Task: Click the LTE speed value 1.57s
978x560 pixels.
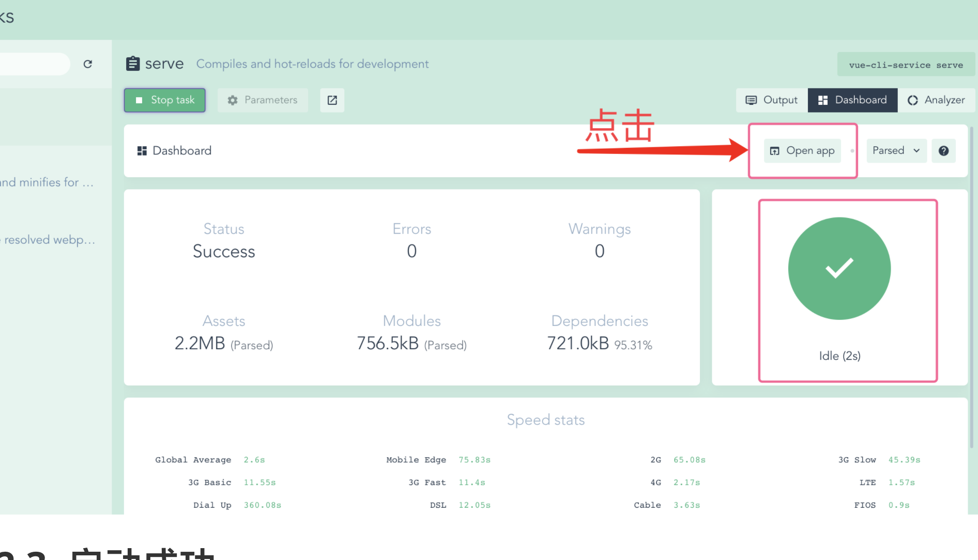Action: click(x=901, y=483)
